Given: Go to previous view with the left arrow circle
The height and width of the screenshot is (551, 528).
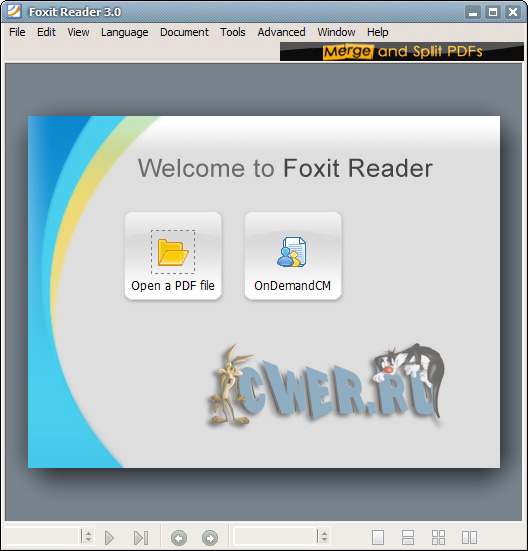Looking at the screenshot, I should tap(179, 538).
